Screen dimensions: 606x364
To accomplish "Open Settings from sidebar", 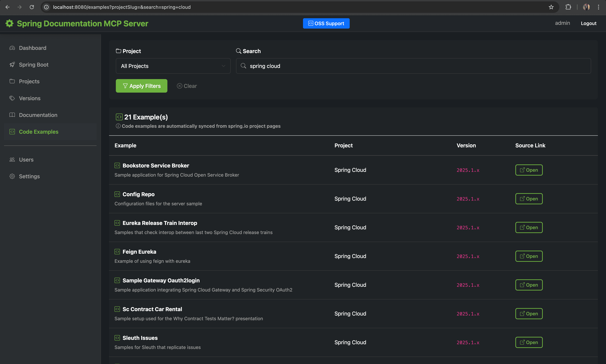I will (29, 176).
